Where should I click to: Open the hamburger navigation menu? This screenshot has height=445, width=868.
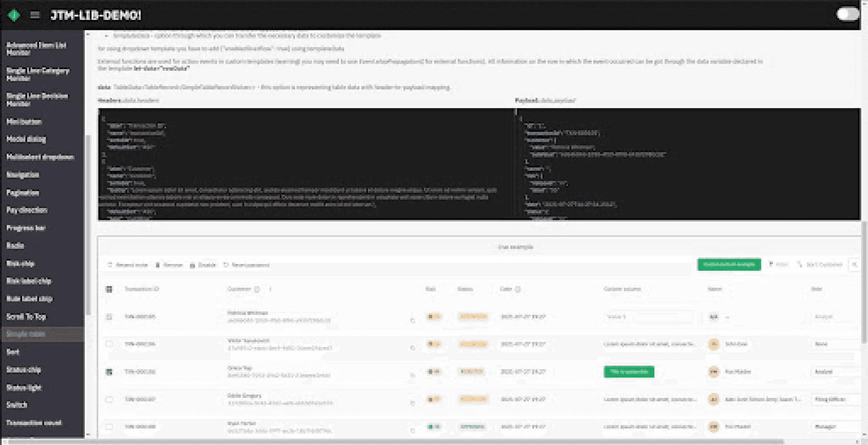(x=35, y=16)
